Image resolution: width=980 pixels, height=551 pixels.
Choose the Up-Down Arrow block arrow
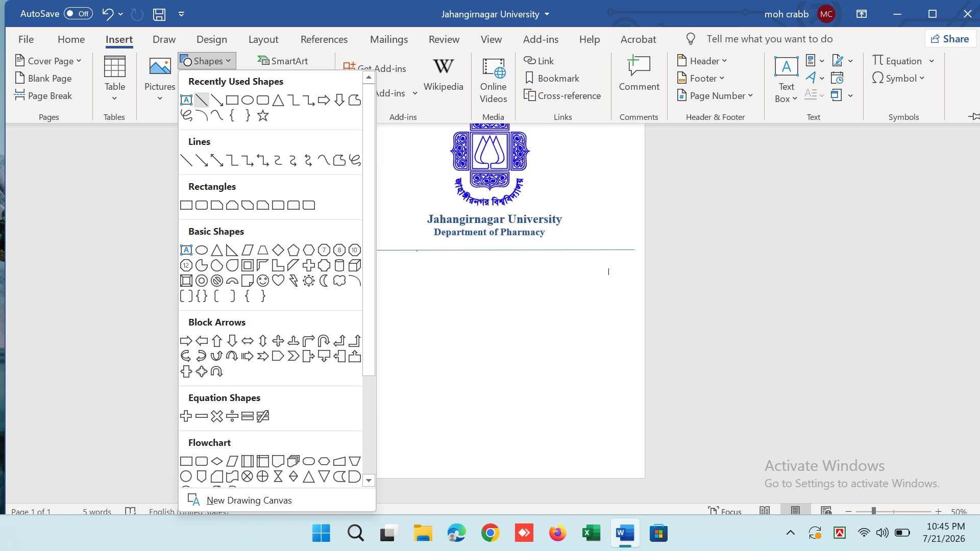[263, 341]
